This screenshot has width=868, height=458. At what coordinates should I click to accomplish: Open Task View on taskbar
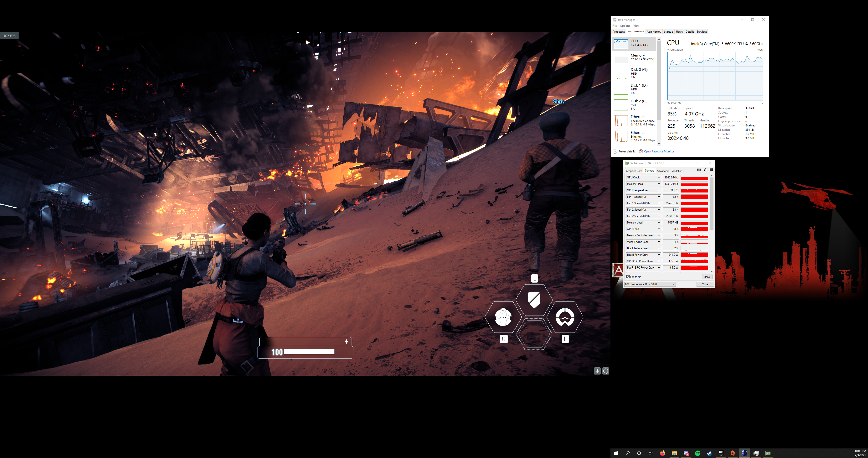click(650, 453)
